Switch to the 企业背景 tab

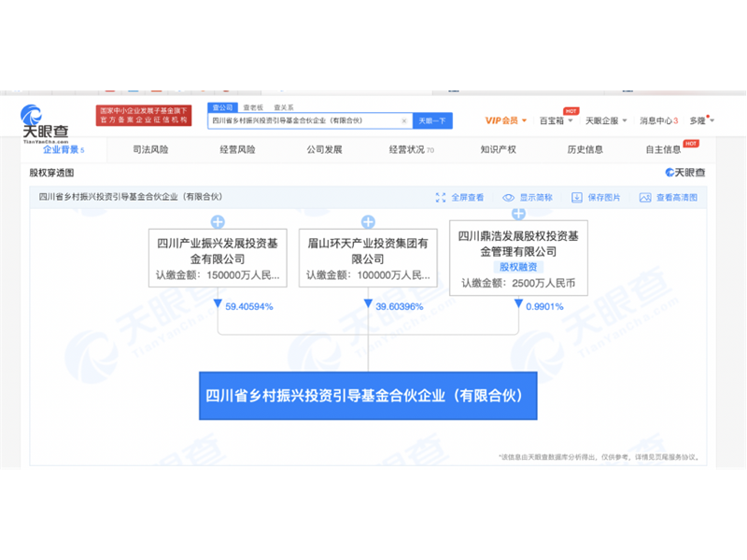63,150
